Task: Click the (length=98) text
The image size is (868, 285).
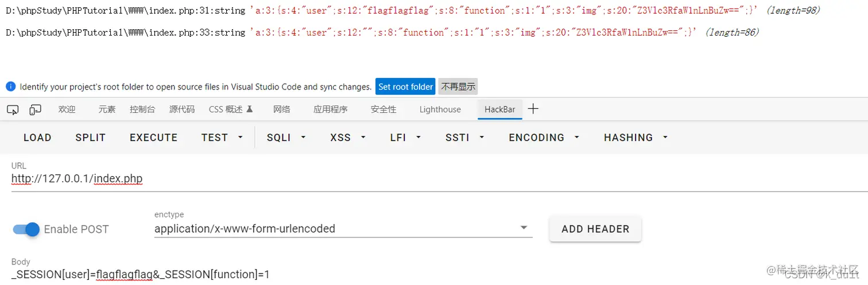Action: point(793,10)
